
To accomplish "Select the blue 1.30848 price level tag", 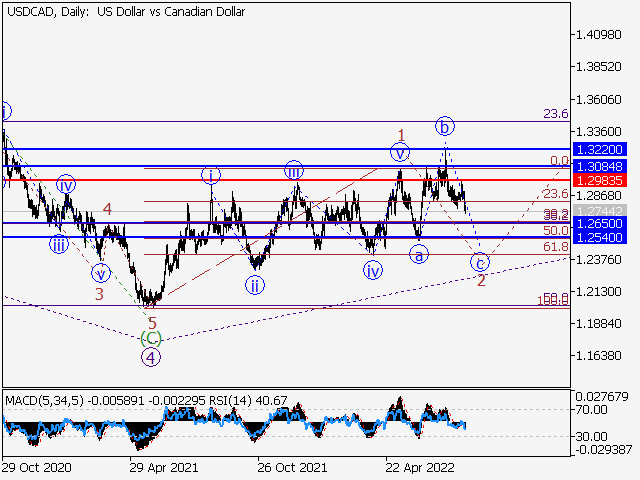I will [600, 167].
